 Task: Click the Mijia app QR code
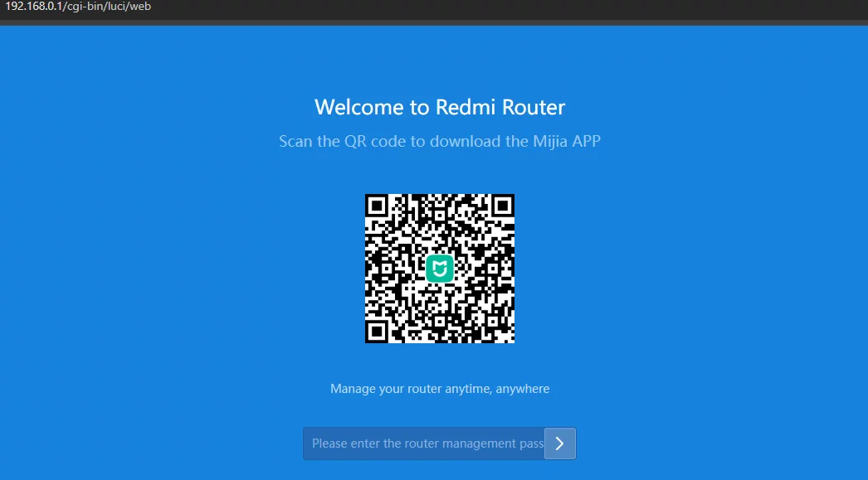click(x=440, y=269)
